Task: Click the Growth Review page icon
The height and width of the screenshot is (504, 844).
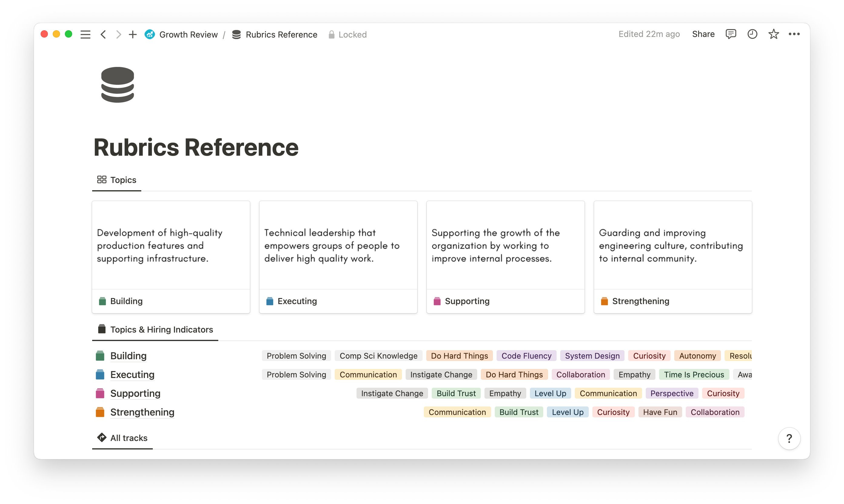Action: click(x=149, y=34)
